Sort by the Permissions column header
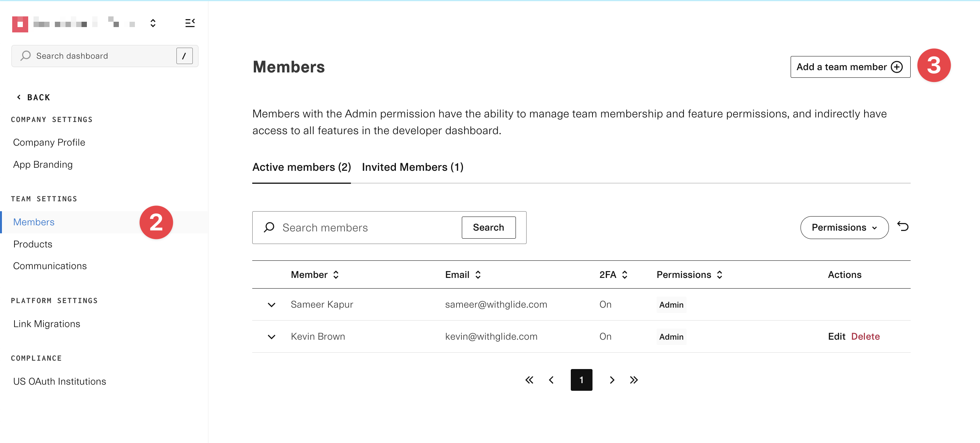980x443 pixels. (x=719, y=275)
